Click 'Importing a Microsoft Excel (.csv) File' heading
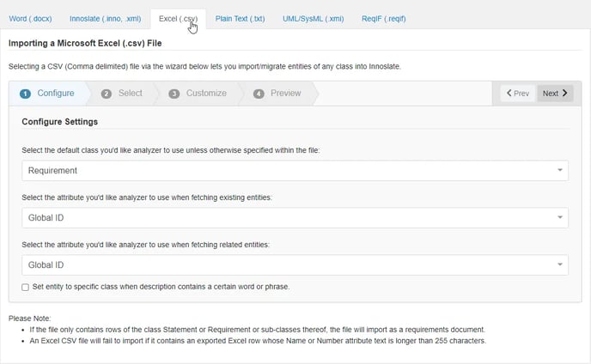 (85, 43)
